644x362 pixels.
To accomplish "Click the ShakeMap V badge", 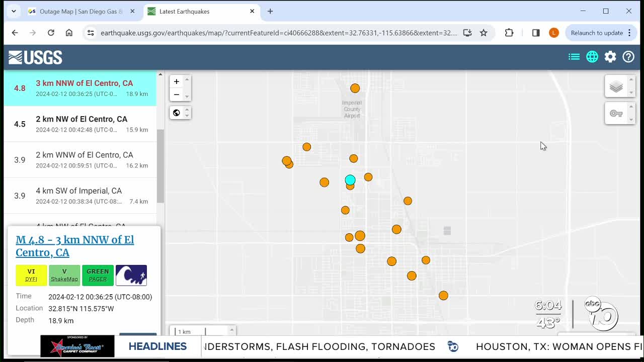I will (x=64, y=275).
